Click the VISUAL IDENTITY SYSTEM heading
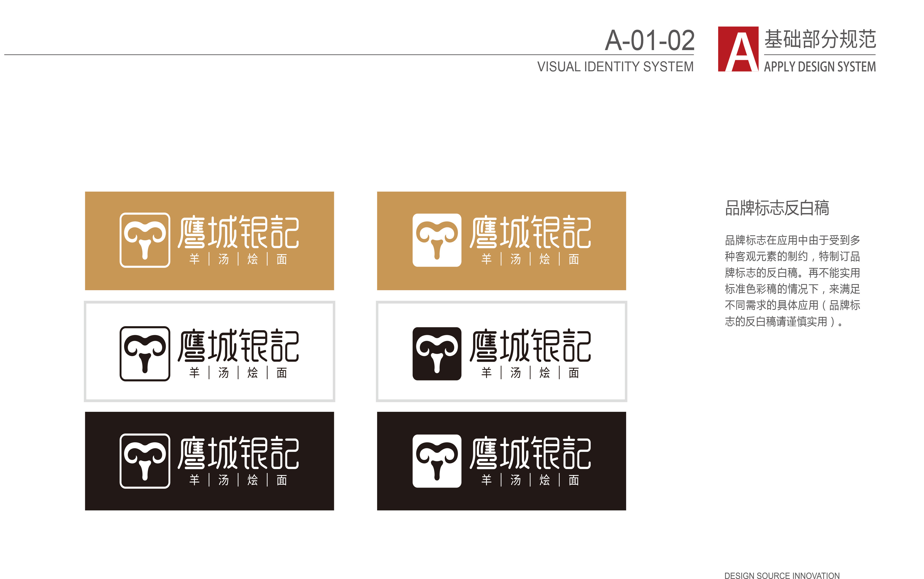The image size is (924, 579). click(615, 67)
